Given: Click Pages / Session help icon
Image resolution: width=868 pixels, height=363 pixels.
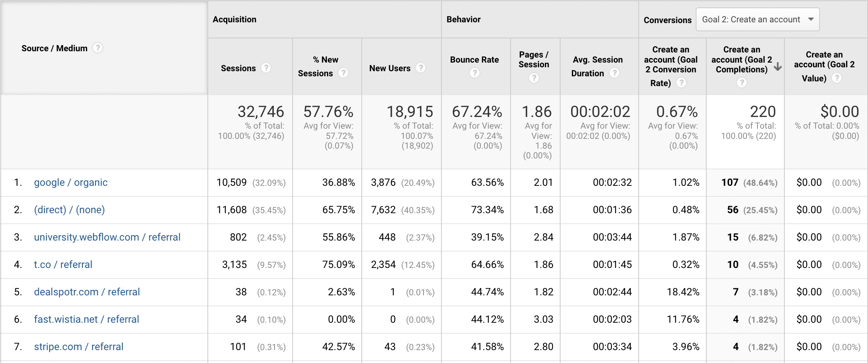Looking at the screenshot, I should click(x=534, y=78).
